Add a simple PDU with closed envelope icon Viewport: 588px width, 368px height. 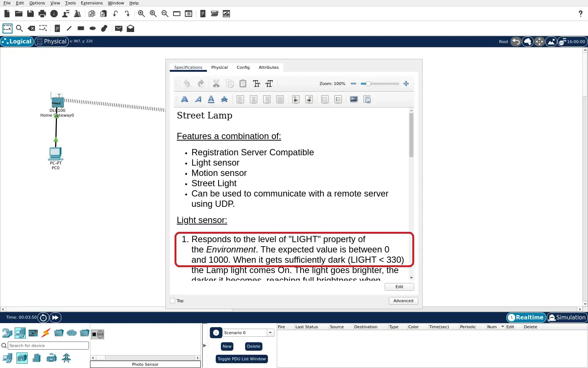click(x=119, y=28)
